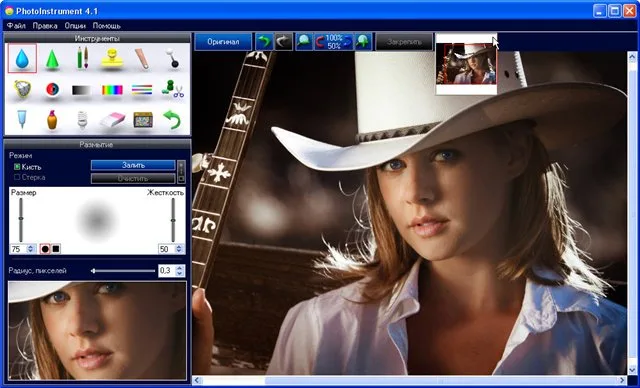
Task: Click the size input field showing 75
Action: click(18, 249)
